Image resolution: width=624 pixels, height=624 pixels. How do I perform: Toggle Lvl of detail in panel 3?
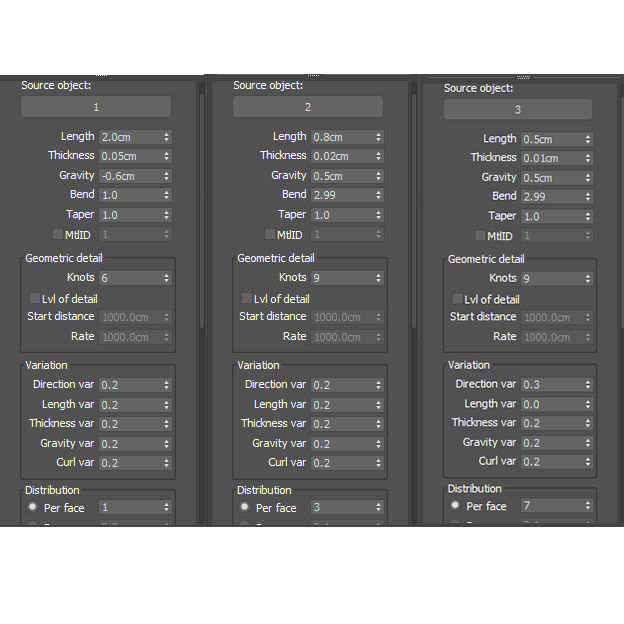point(457,298)
